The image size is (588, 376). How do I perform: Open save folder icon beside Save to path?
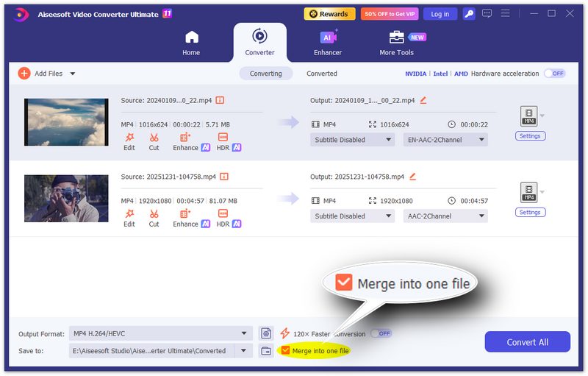pos(266,351)
